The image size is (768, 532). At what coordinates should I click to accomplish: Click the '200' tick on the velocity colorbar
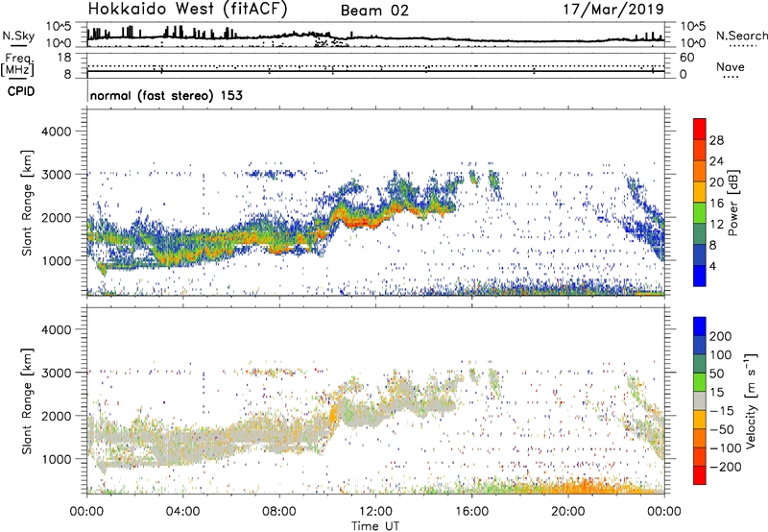coord(721,336)
